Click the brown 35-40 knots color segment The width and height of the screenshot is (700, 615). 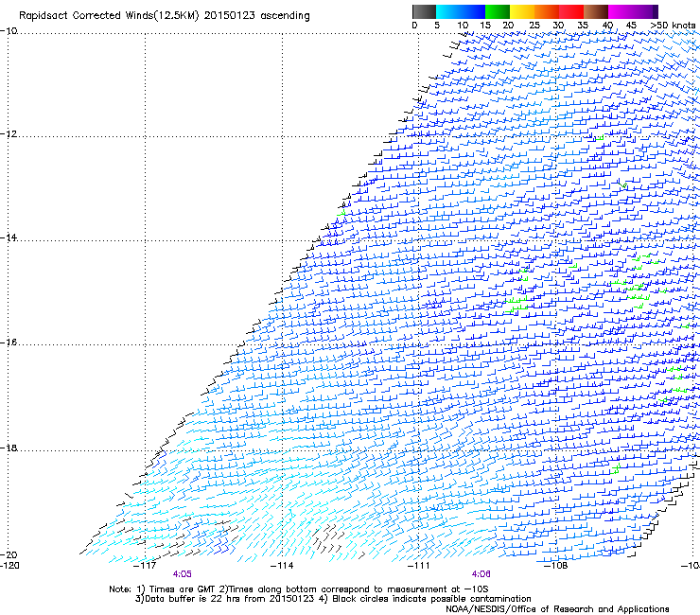pos(596,11)
